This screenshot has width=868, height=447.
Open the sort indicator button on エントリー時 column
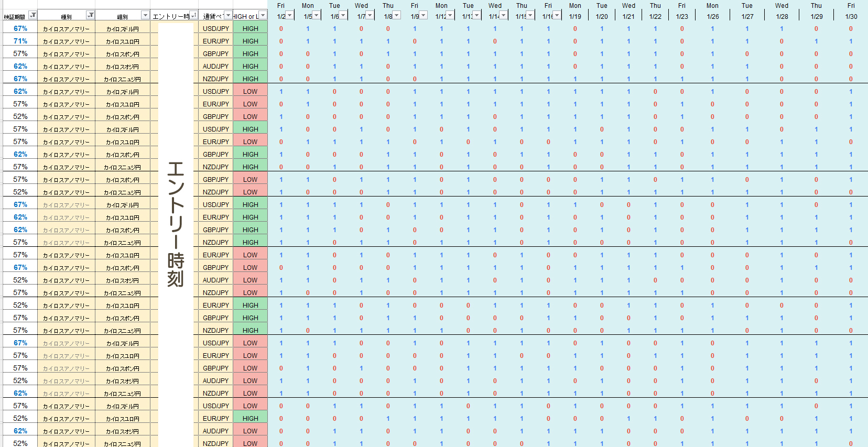tap(194, 15)
